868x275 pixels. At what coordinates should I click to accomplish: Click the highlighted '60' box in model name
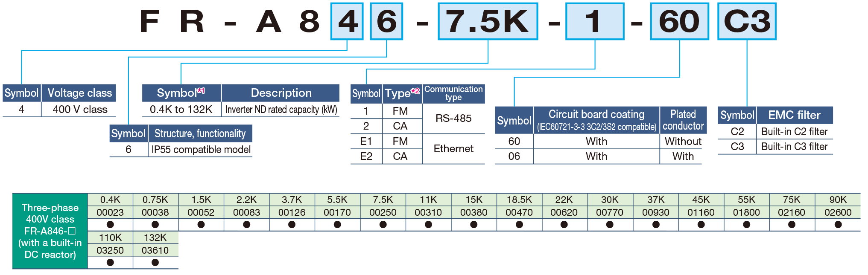679,21
